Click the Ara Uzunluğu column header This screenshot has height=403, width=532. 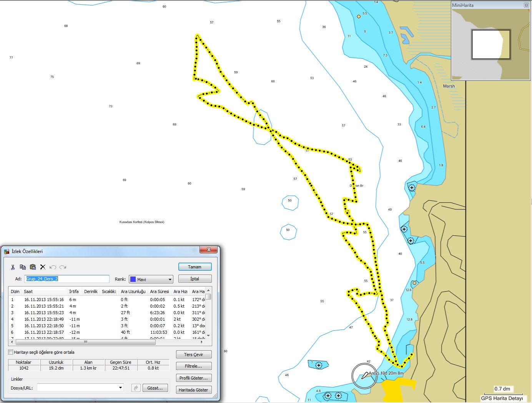click(133, 291)
